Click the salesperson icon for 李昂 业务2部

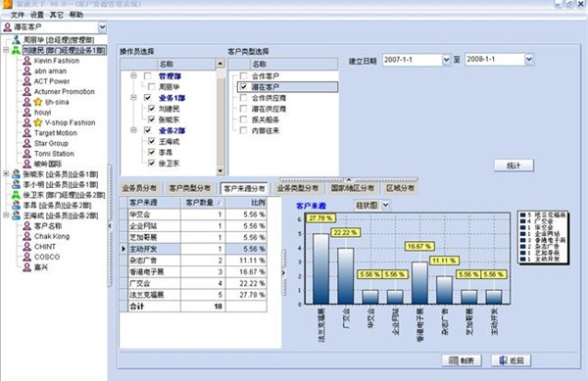point(16,206)
